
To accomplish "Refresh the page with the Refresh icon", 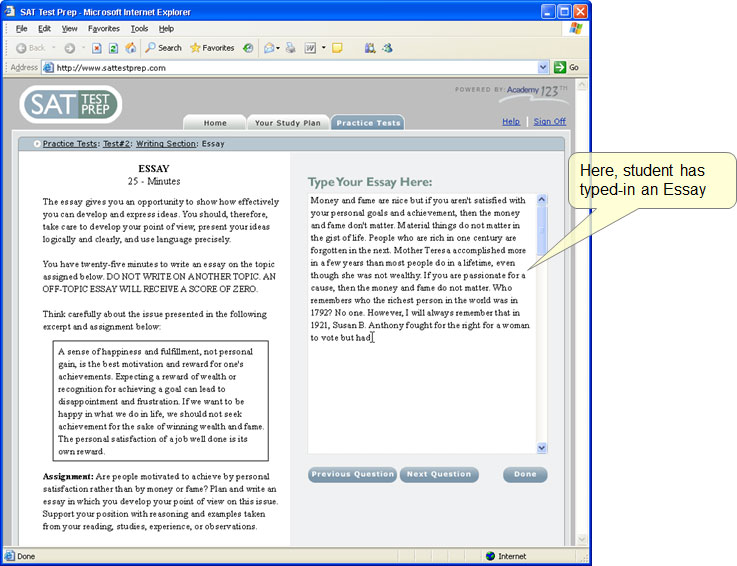I will [113, 48].
